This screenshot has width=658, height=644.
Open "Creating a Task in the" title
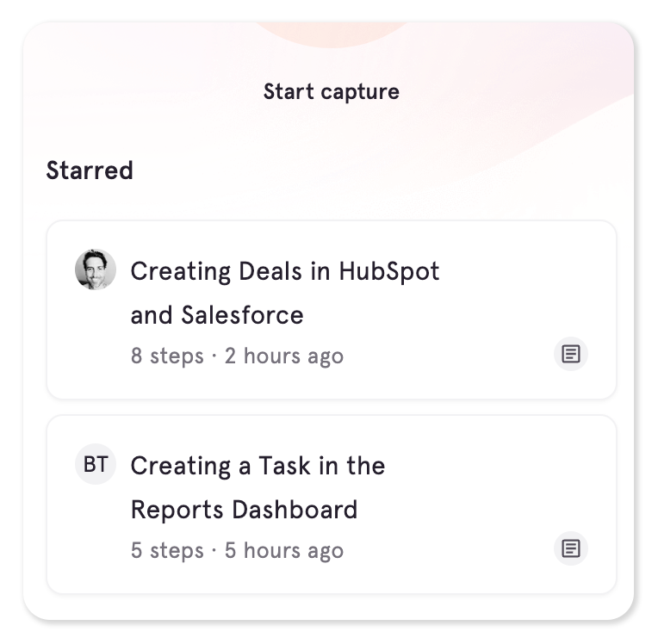[258, 466]
